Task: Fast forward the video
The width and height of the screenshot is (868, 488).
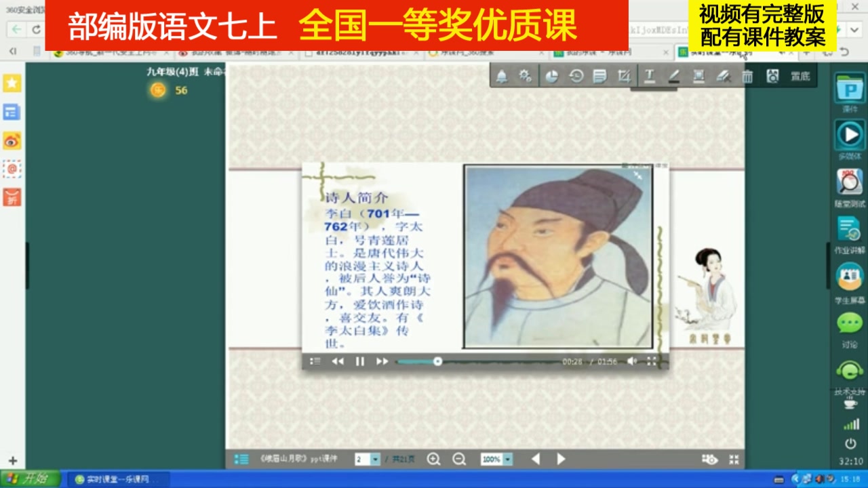Action: coord(382,362)
